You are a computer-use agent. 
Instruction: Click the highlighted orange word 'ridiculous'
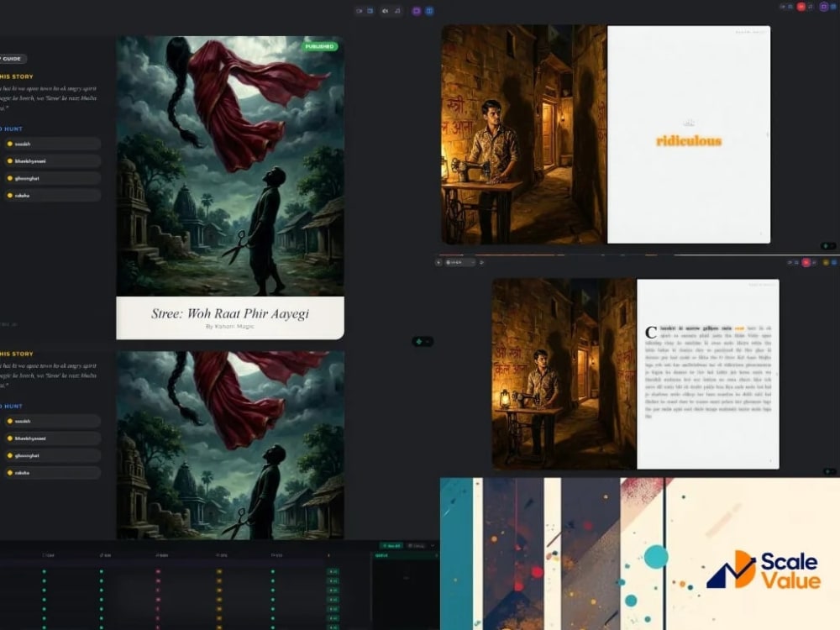[x=689, y=141]
